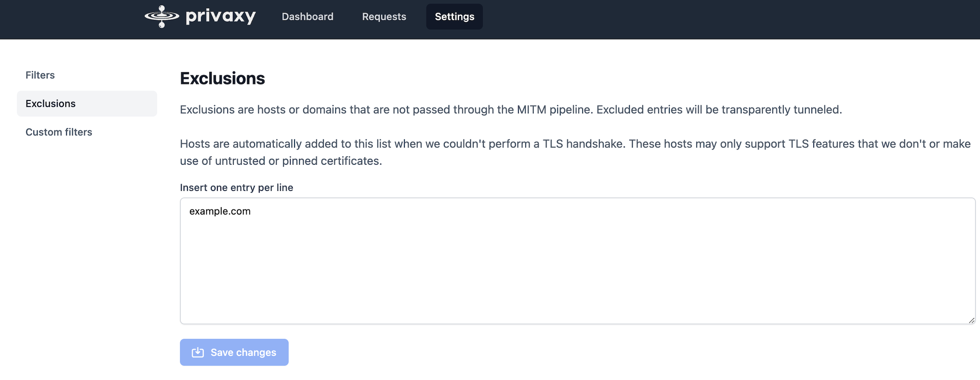Click the privaxy ripple logo icon
This screenshot has width=980, height=380.
(162, 17)
